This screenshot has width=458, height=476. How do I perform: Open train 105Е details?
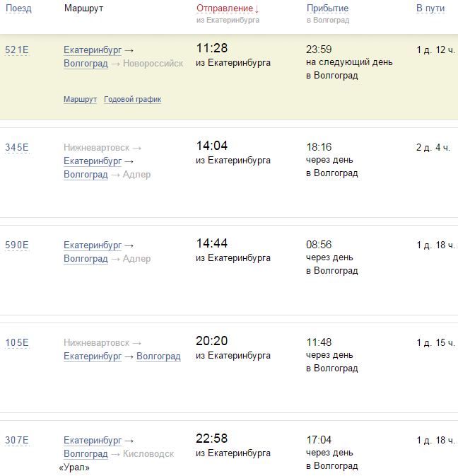[x=17, y=343]
